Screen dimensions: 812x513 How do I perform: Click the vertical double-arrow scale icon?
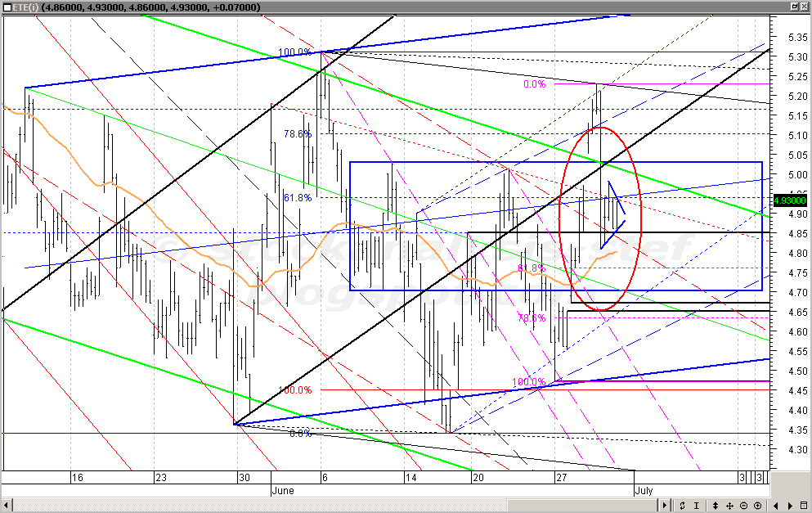(716, 506)
